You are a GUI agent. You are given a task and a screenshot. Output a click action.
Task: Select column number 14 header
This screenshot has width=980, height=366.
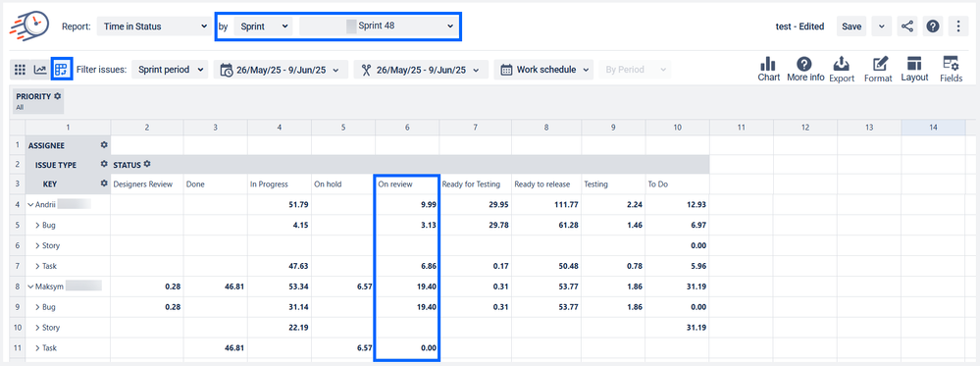click(933, 127)
